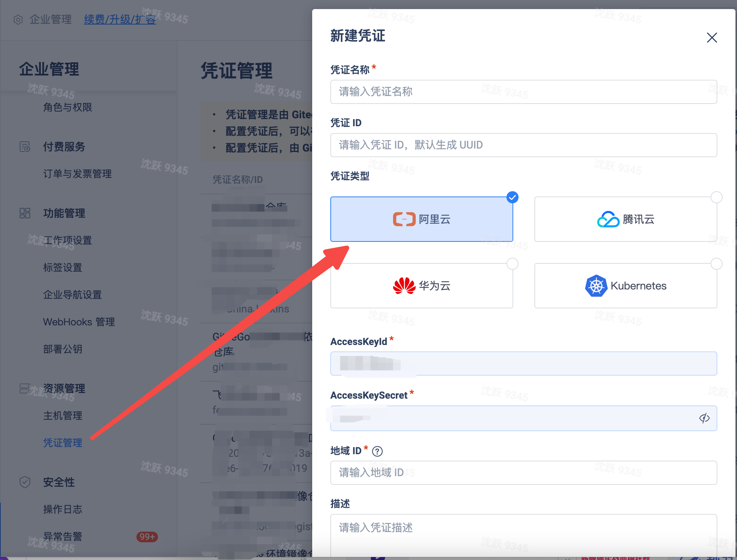737x560 pixels.
Task: Click the 地域 ID input field
Action: (523, 473)
